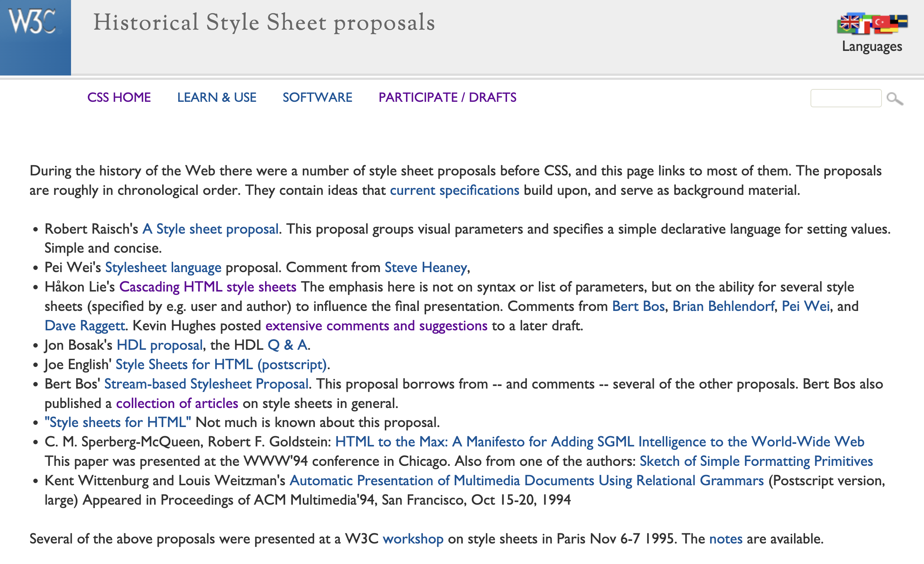Open Sketch of Simple Formatting Primitives link
The width and height of the screenshot is (924, 564).
pyautogui.click(x=756, y=461)
